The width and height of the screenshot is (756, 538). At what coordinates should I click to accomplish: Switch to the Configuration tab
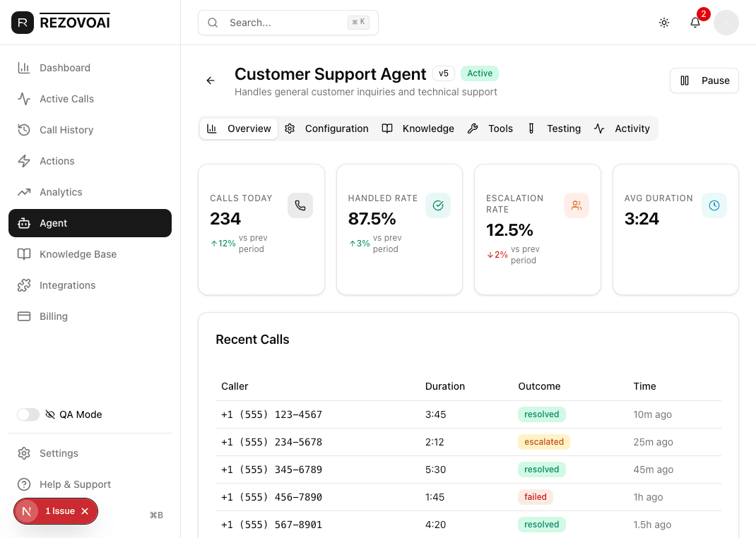[327, 128]
